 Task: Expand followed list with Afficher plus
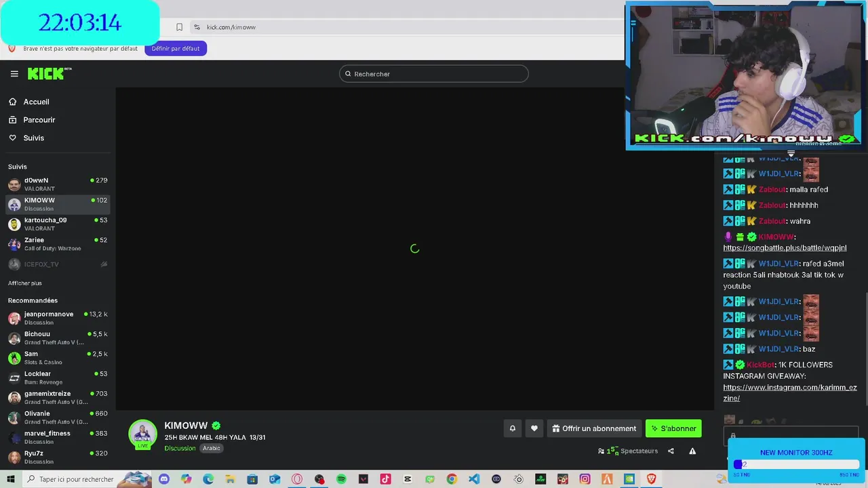click(25, 283)
